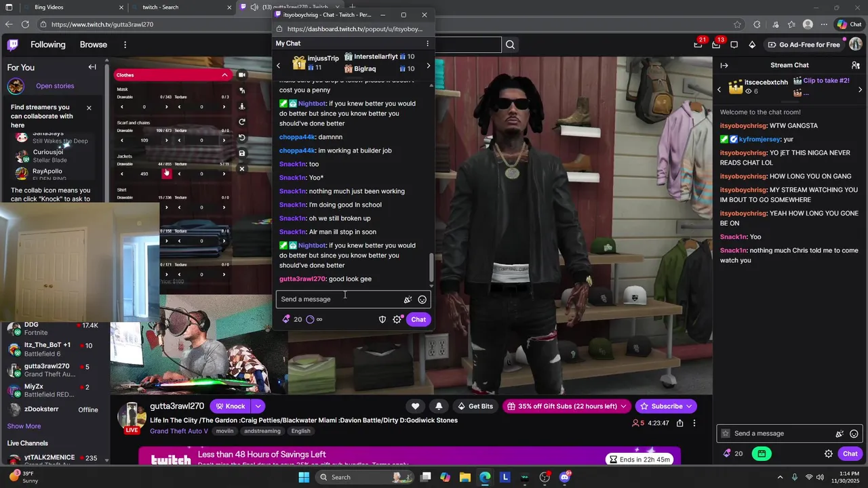Show hidden system tray icons

[780, 477]
